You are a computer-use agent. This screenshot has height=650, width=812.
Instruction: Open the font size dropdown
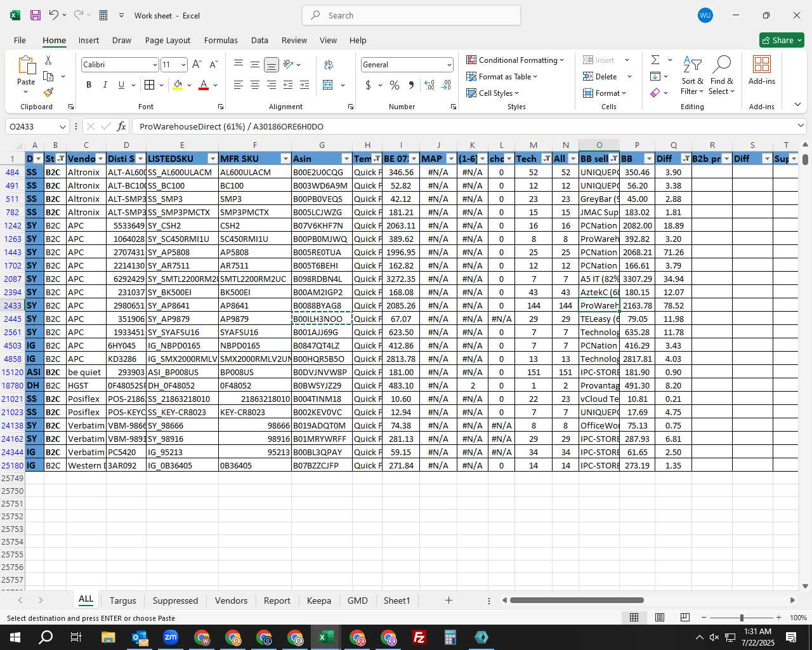tap(183, 65)
